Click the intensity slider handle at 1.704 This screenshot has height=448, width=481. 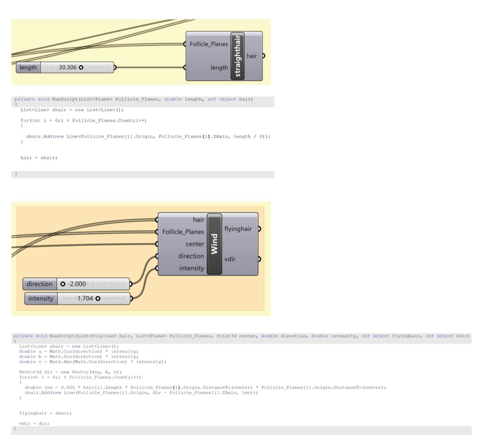pos(98,299)
